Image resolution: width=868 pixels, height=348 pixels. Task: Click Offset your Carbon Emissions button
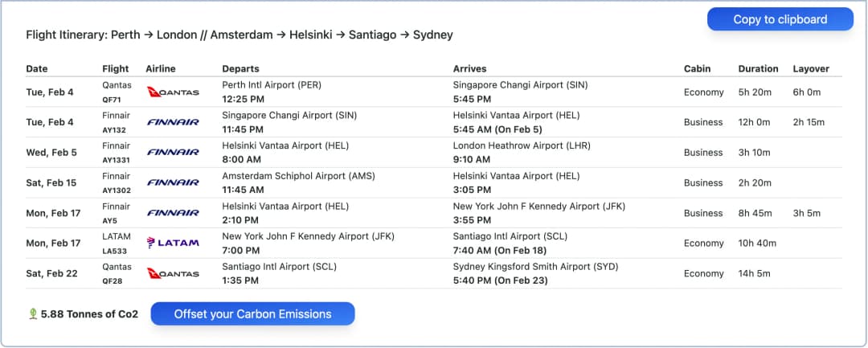252,313
